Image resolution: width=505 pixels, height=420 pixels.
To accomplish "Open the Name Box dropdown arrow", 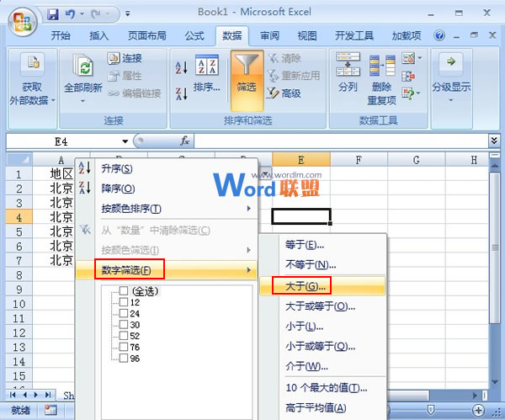I will [125, 141].
